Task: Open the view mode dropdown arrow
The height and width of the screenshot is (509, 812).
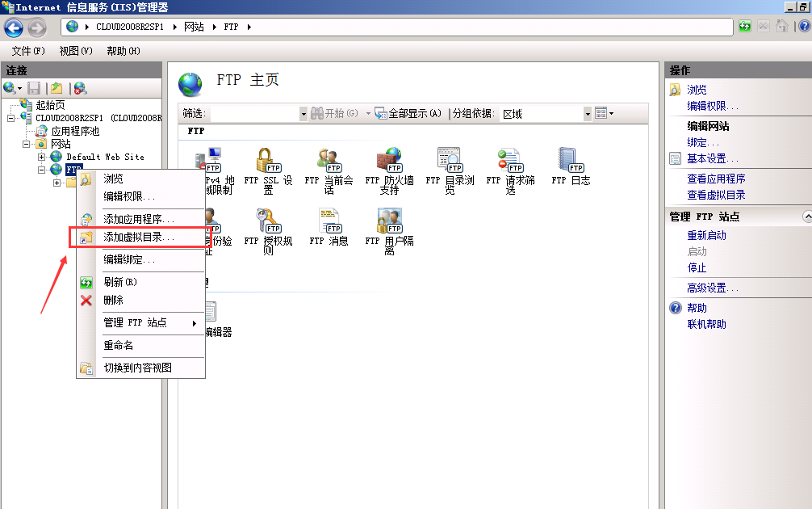Action: pos(612,113)
